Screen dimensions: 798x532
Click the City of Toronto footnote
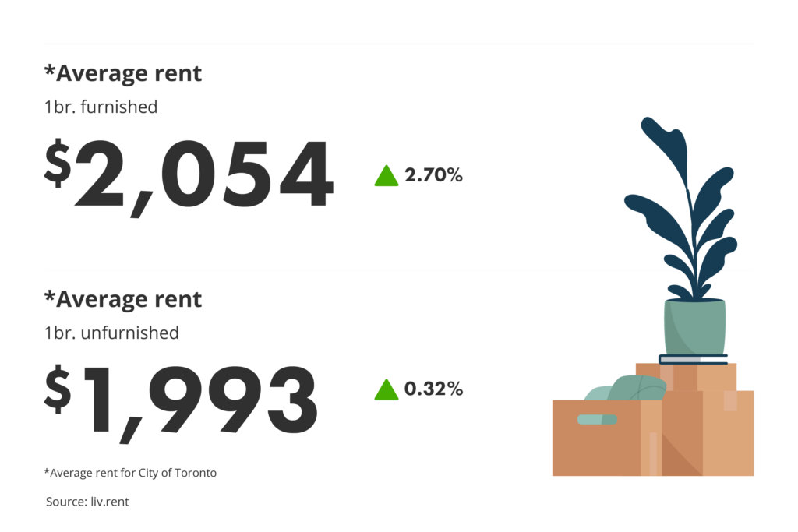[x=130, y=473]
